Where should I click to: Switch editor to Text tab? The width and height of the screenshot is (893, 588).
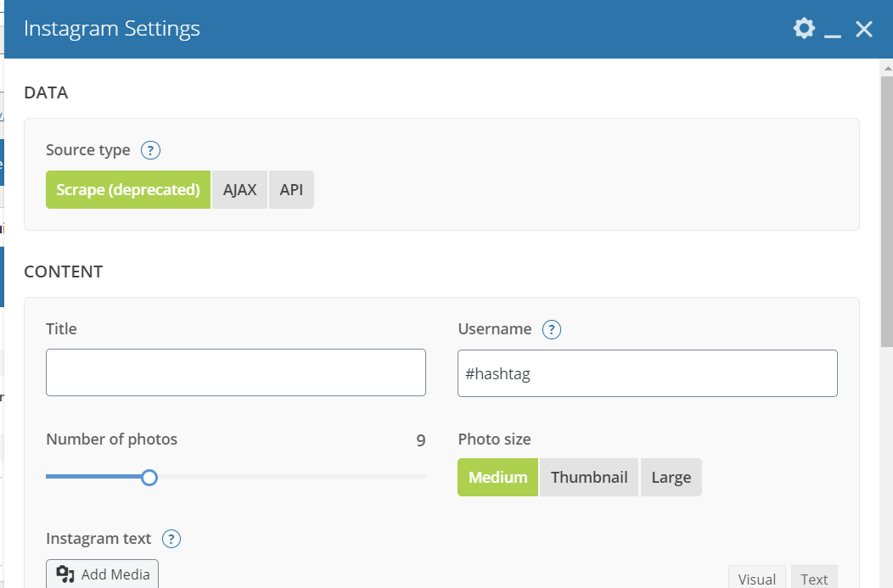814,579
